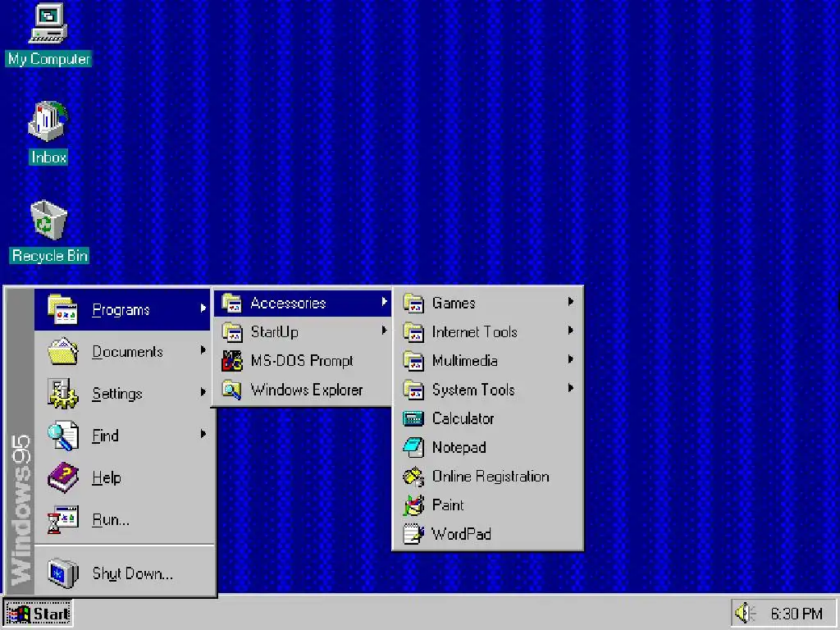This screenshot has width=840, height=630.
Task: Click the Settings gear icon
Action: click(x=62, y=393)
